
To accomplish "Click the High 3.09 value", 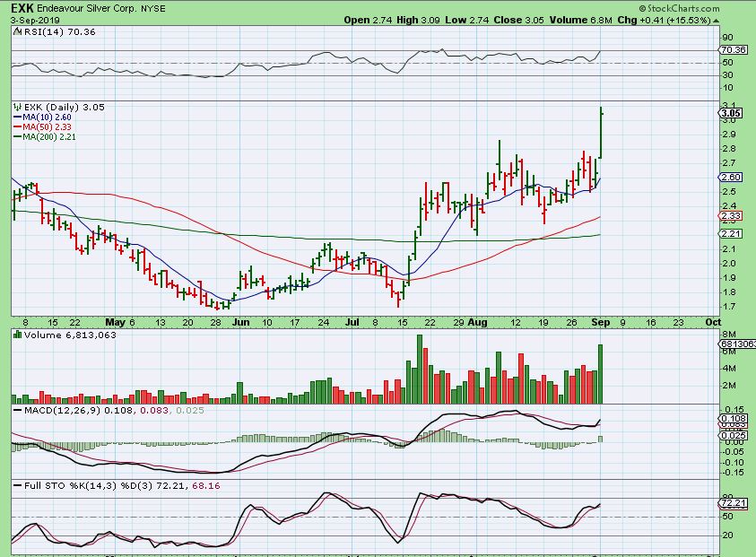I will (418, 21).
